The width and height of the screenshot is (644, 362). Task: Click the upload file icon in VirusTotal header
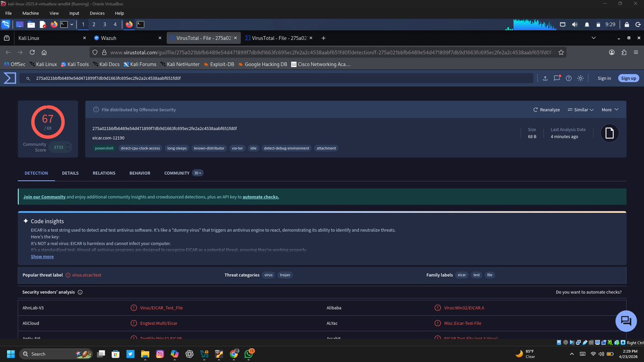[x=545, y=78]
